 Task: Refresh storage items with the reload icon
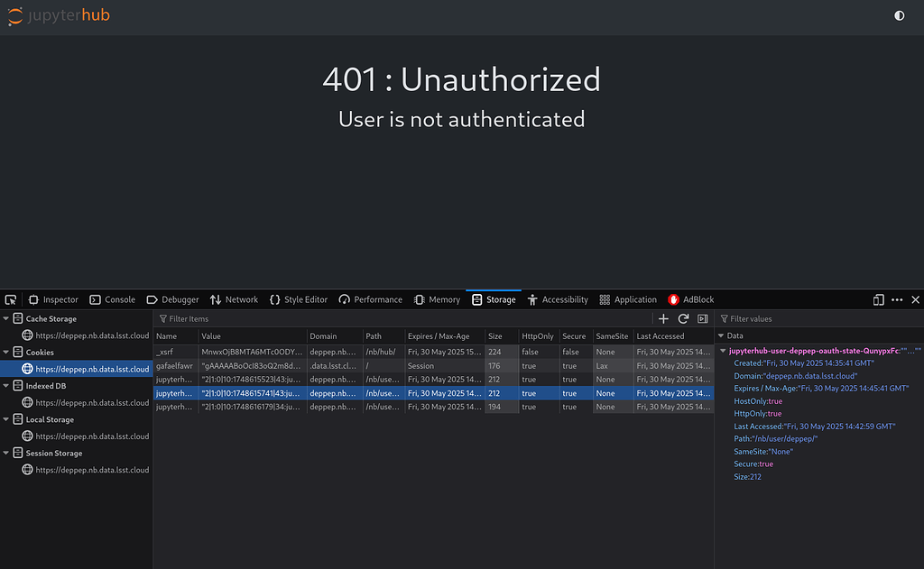(x=683, y=318)
